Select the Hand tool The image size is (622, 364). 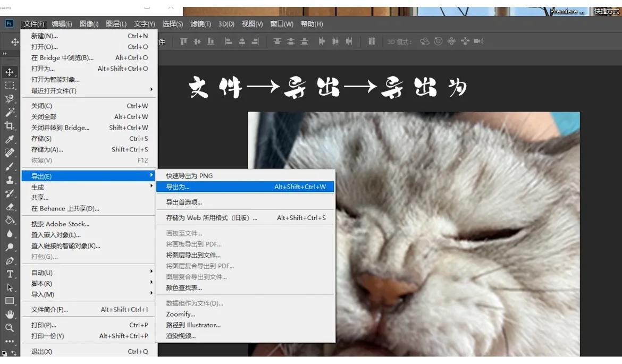coord(10,314)
